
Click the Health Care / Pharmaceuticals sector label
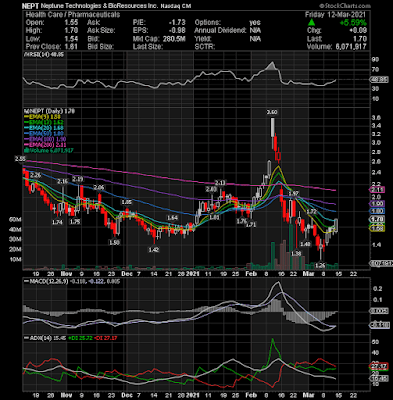(73, 14)
